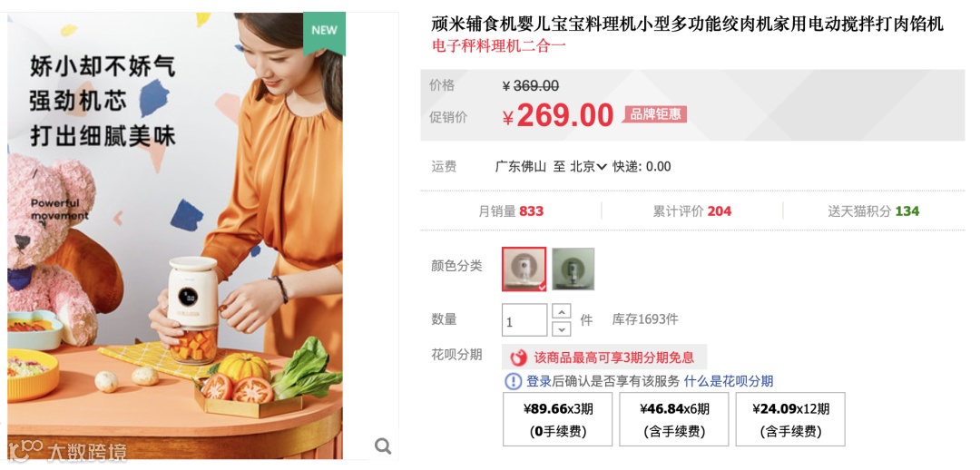
Task: Click the blue exclamation info icon
Action: coord(513,381)
